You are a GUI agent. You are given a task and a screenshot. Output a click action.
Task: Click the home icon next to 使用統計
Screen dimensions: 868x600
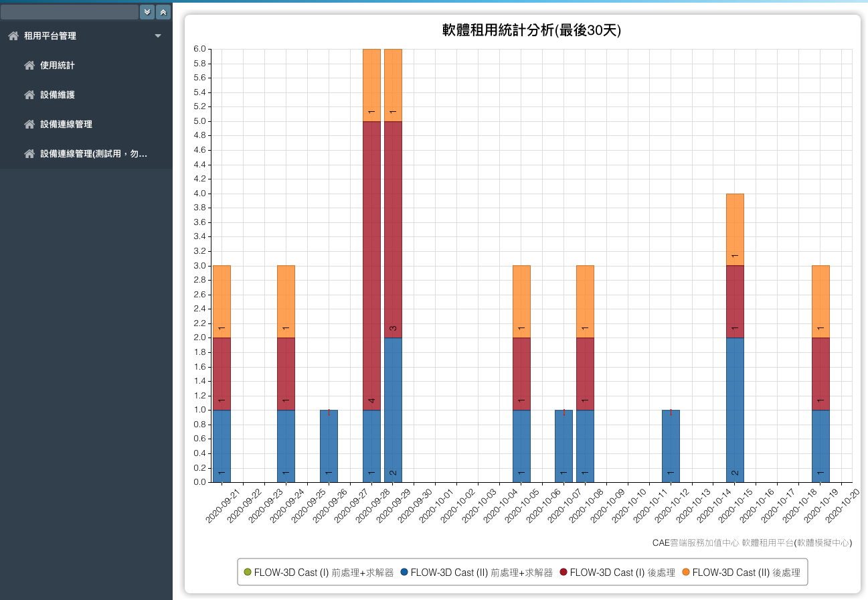click(29, 66)
